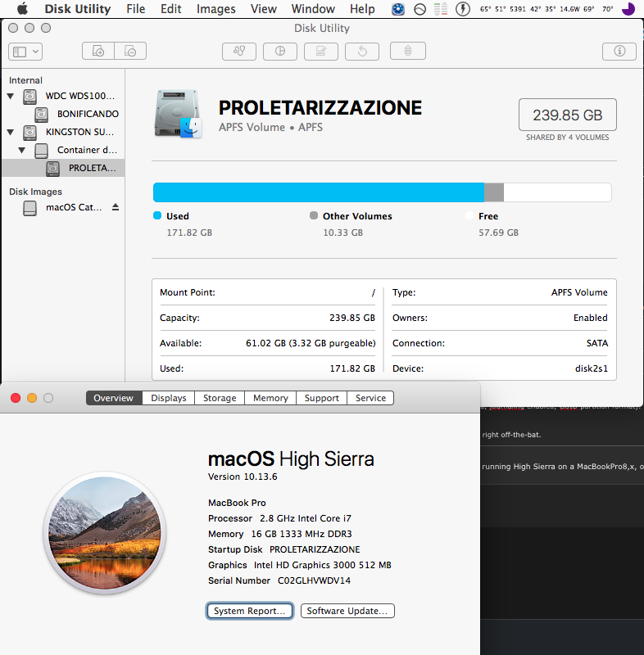Click the blue Used segment of usage bar

319,192
